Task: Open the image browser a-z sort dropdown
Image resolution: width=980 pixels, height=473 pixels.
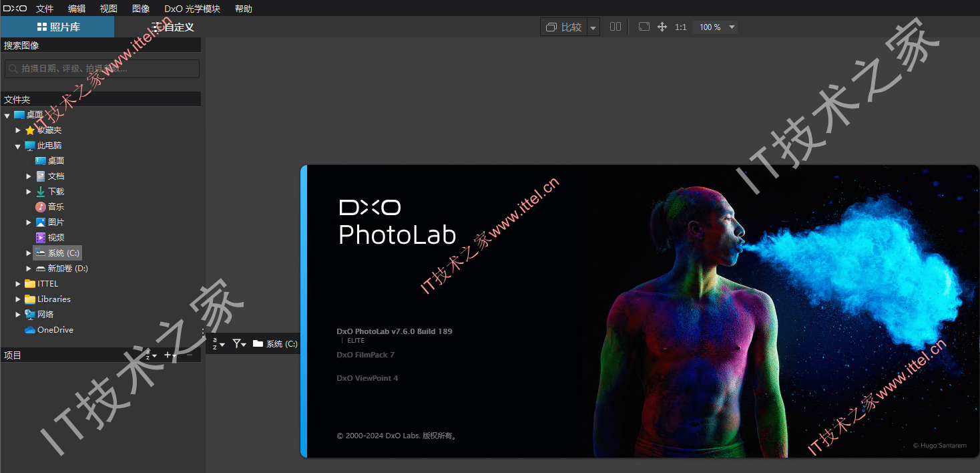Action: [219, 344]
